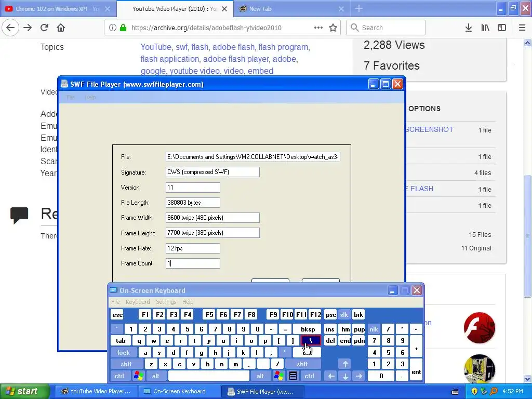
Task: Open a new browser tab with plus
Action: point(358,8)
